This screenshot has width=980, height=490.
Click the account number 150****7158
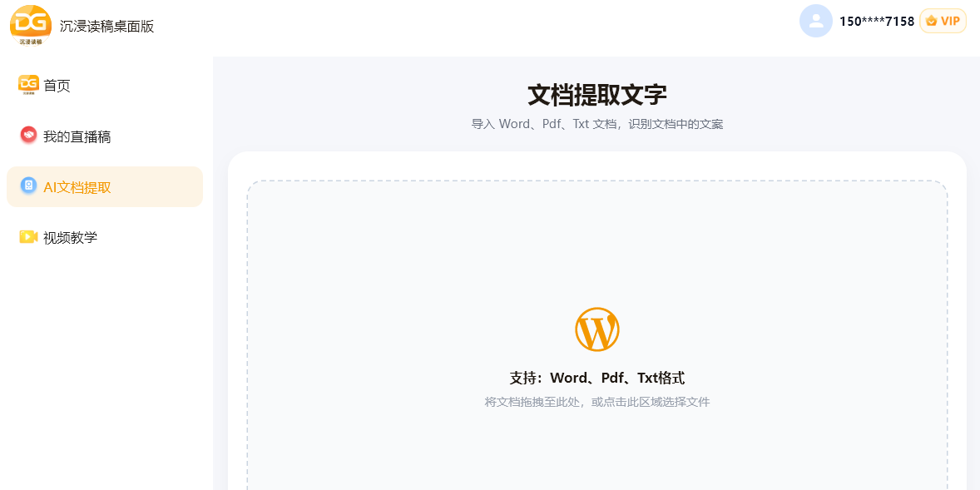click(x=877, y=22)
